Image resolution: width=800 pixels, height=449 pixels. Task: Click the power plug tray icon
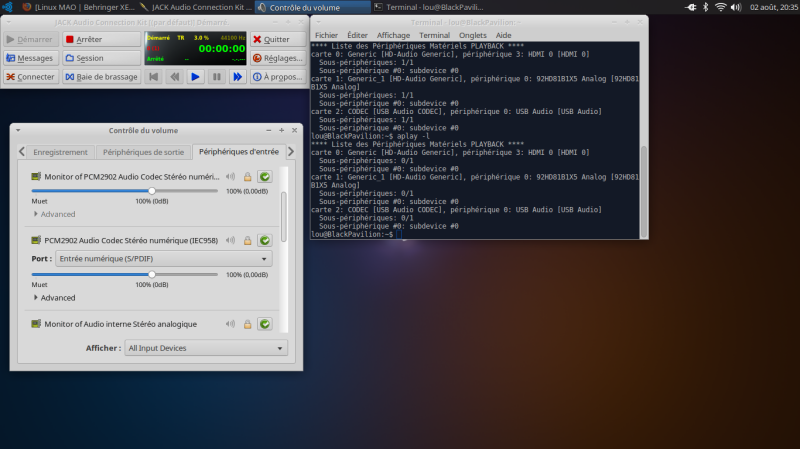[690, 7]
